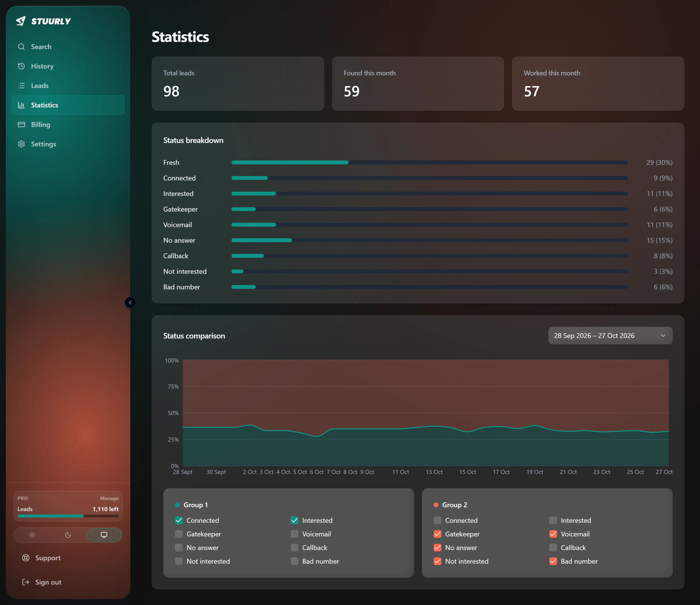Uncheck Bad number in Group 2
The height and width of the screenshot is (605, 700).
point(553,561)
